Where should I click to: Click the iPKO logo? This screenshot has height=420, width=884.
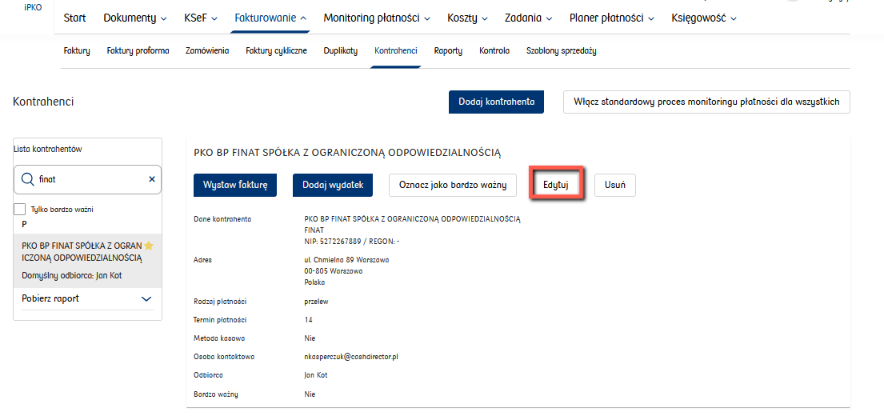pos(33,8)
